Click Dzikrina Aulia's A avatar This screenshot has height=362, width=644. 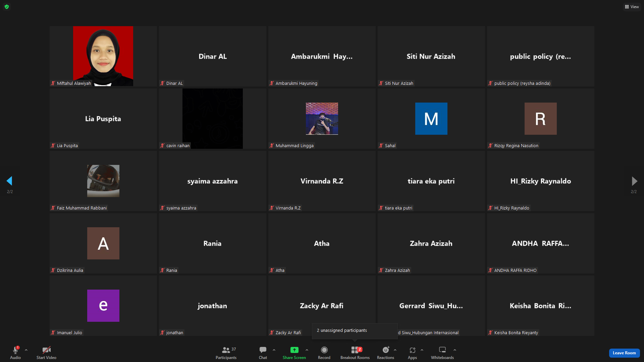pyautogui.click(x=103, y=243)
